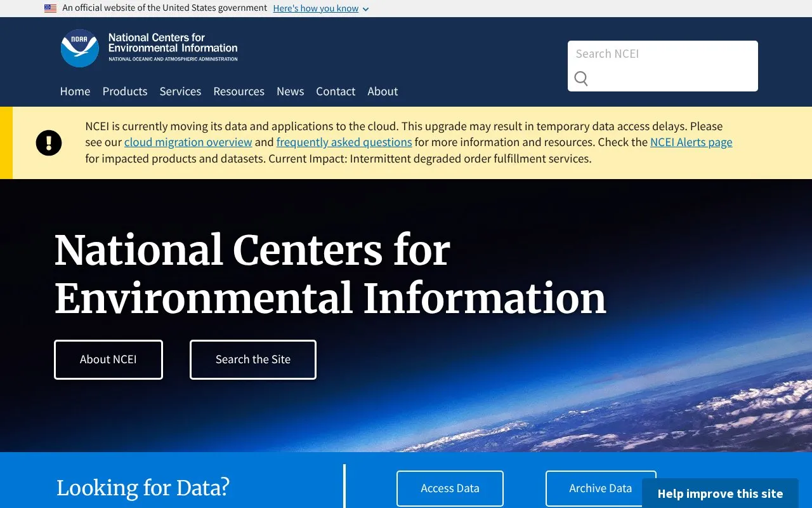812x508 pixels.
Task: Click the About NCEI button
Action: click(x=108, y=359)
